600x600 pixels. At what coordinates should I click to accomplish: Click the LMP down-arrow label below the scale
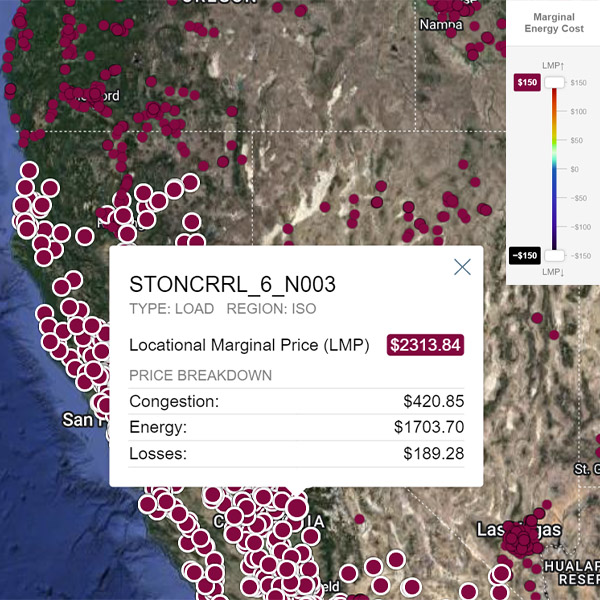point(553,272)
